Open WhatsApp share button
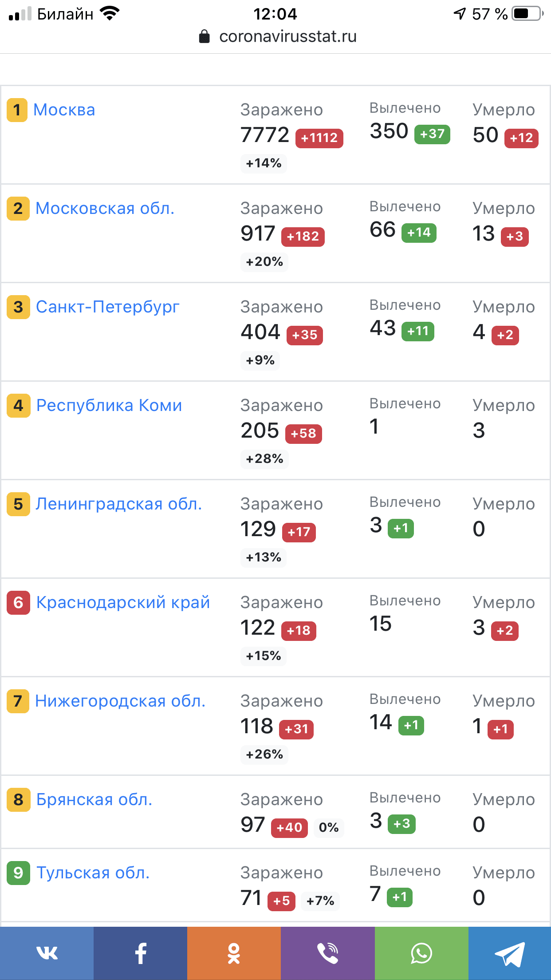 point(421,953)
